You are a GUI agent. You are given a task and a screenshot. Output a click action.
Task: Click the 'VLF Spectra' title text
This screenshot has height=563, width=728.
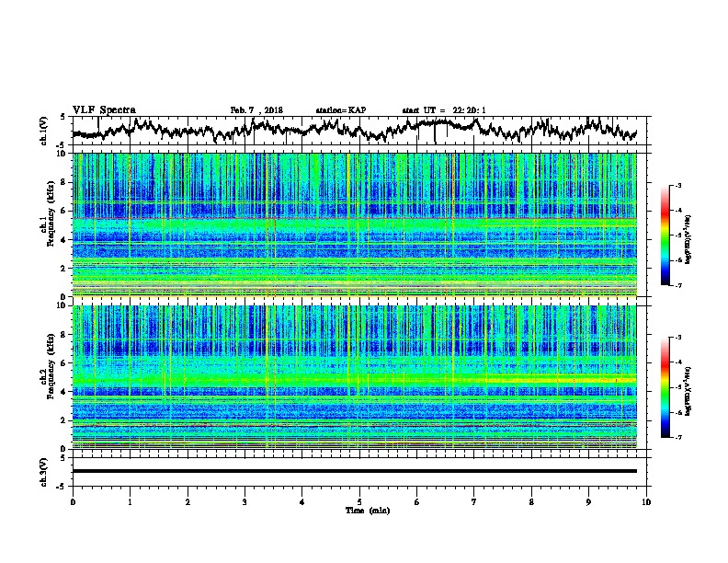point(104,110)
